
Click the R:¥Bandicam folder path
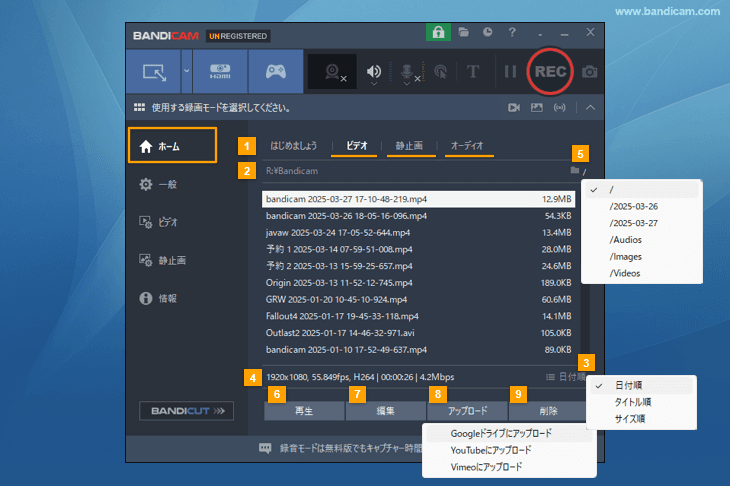point(292,171)
